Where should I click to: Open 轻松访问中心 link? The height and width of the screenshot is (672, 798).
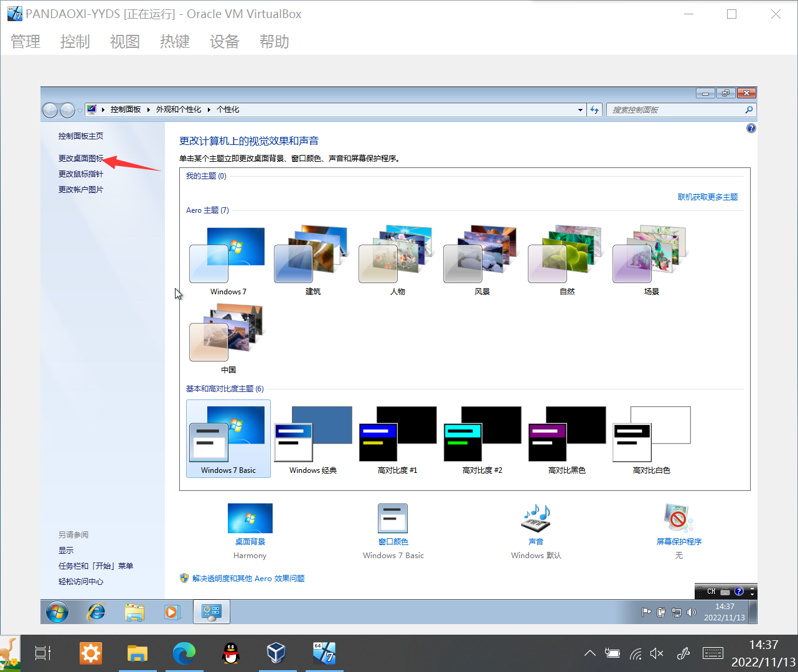pyautogui.click(x=81, y=581)
